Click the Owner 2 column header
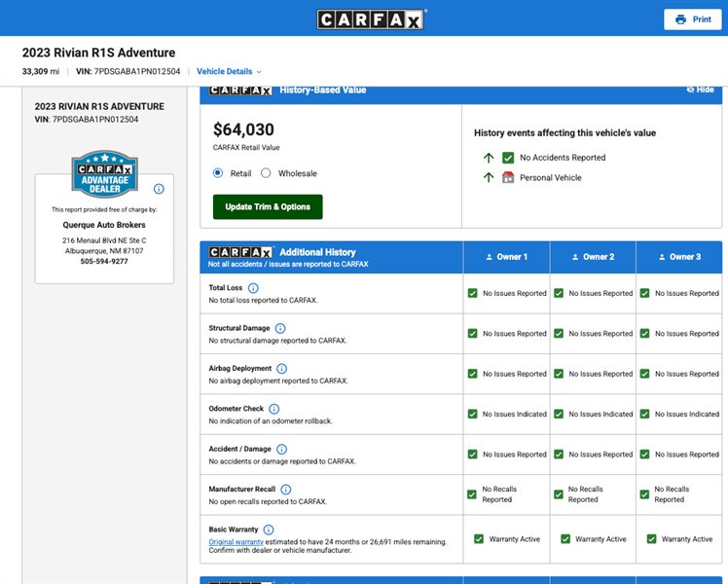 [593, 257]
